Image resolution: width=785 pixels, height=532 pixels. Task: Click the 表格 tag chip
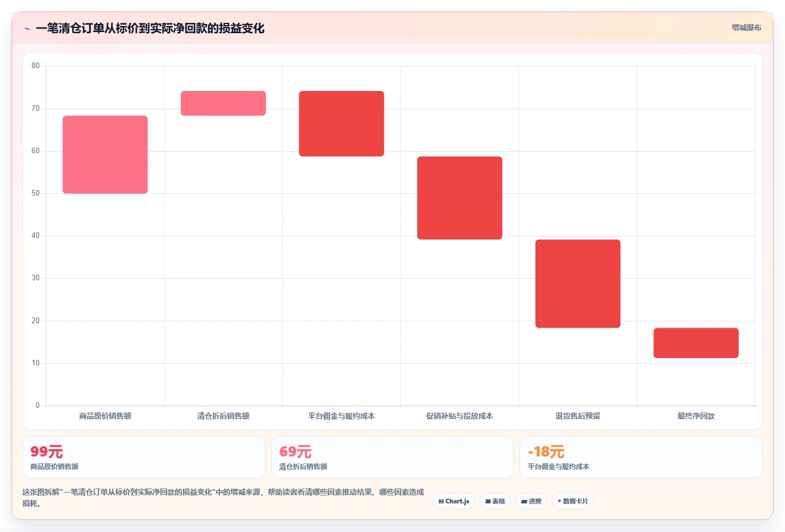(495, 501)
